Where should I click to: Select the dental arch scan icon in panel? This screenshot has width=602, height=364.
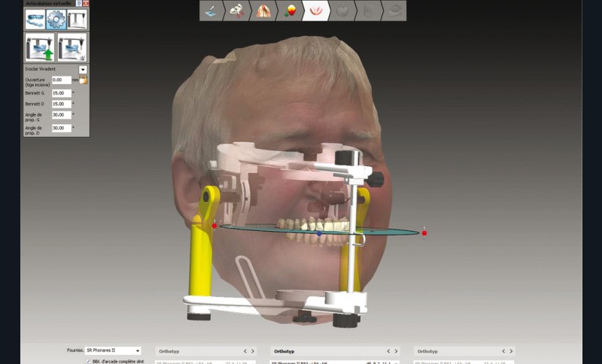[34, 19]
